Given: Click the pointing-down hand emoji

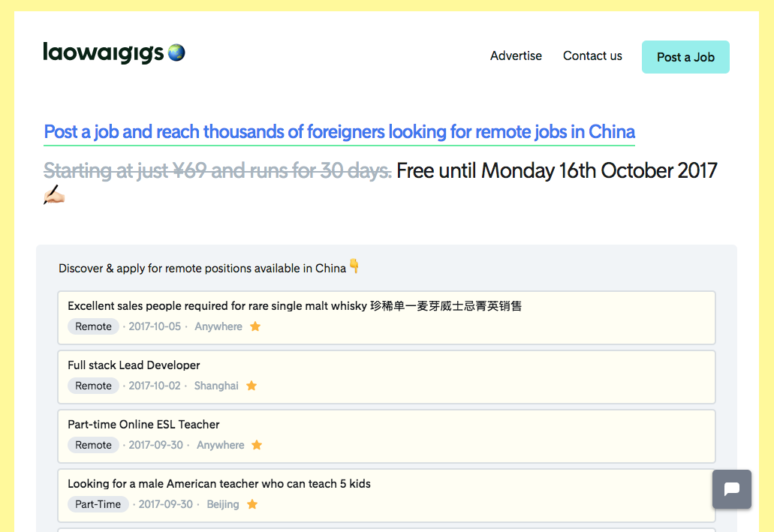Looking at the screenshot, I should tap(354, 266).
